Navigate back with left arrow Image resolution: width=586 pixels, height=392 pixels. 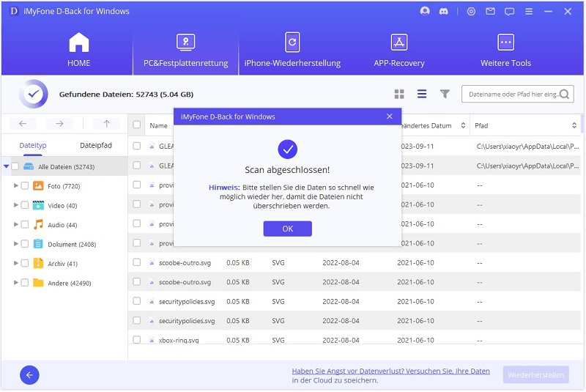[23, 124]
